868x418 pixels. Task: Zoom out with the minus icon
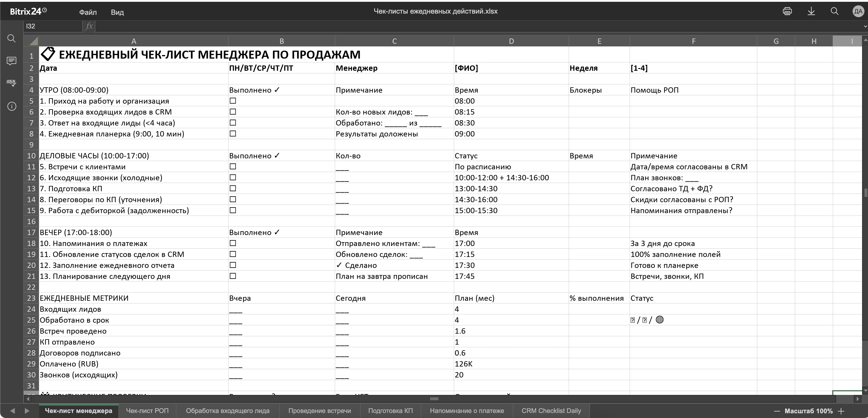(x=777, y=411)
